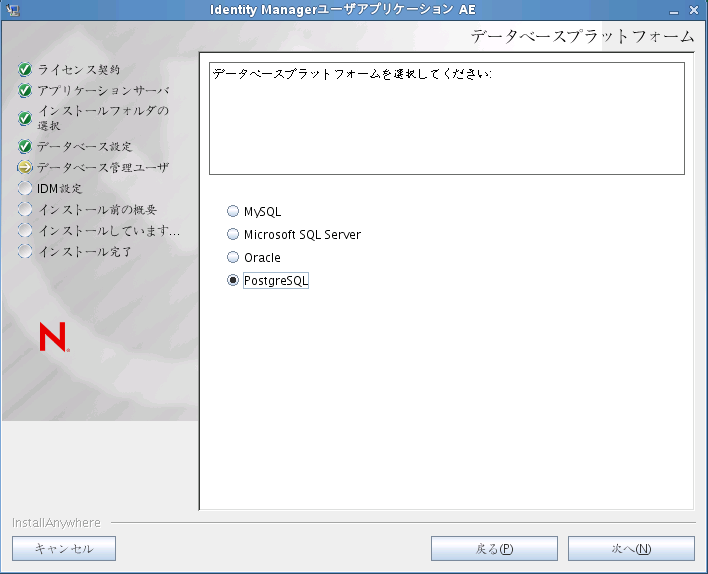Click the キャンセル button
The image size is (708, 574).
tap(64, 549)
